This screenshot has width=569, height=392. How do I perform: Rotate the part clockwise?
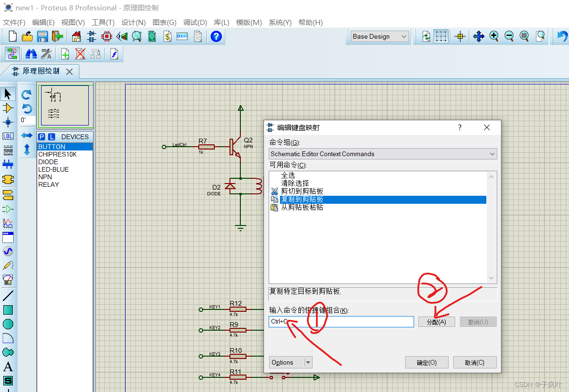click(x=27, y=94)
